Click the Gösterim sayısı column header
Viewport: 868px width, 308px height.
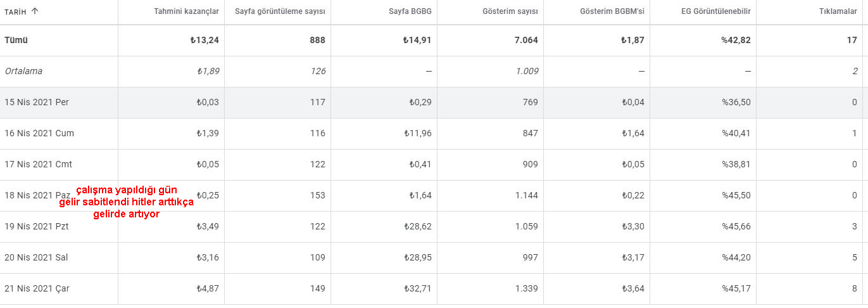(x=509, y=11)
